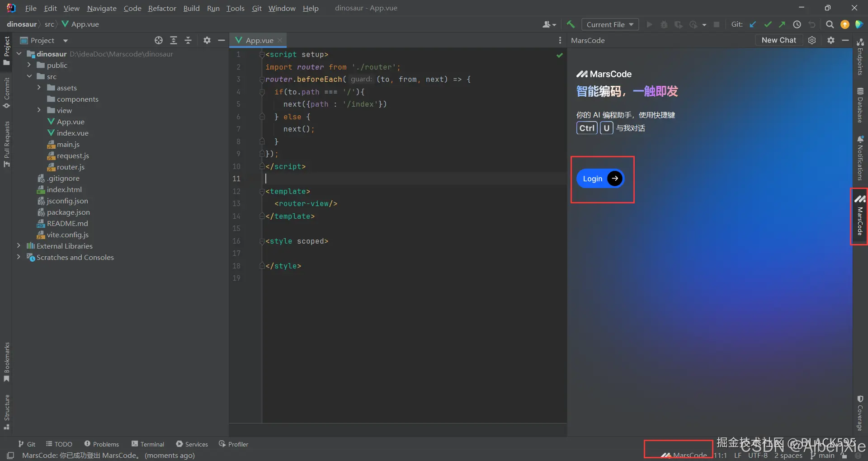This screenshot has width=868, height=461.
Task: Click the Run play icon in toolbar
Action: (650, 24)
